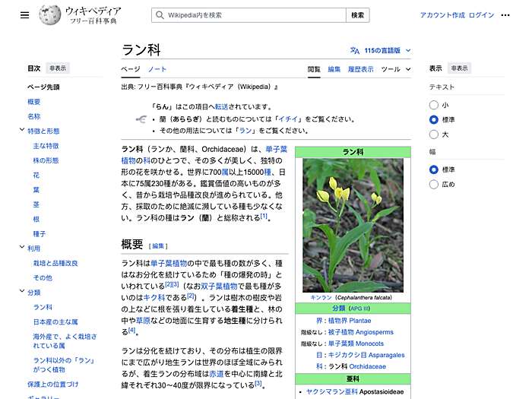532x399 pixels.
Task: Go to 保護上の位置づけ in contents
Action: [53, 384]
